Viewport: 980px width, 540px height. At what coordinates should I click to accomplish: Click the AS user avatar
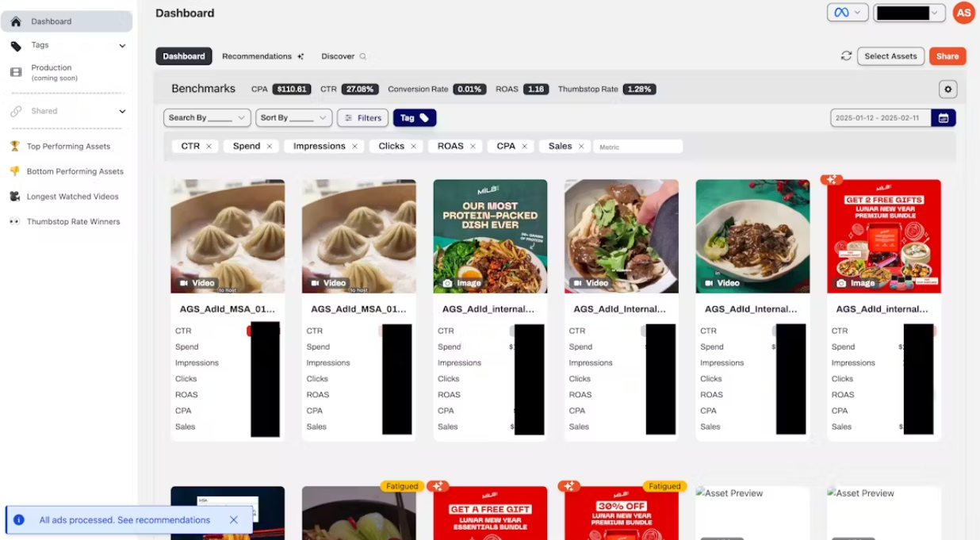click(963, 13)
